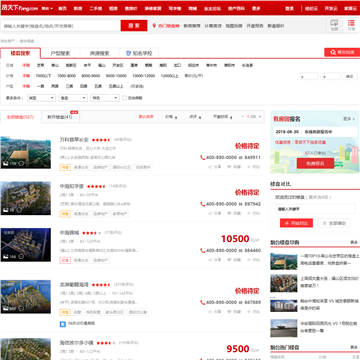Screen dimensions: 360x360
Task: Open 二手房 in top navigation
Action: point(96,8)
